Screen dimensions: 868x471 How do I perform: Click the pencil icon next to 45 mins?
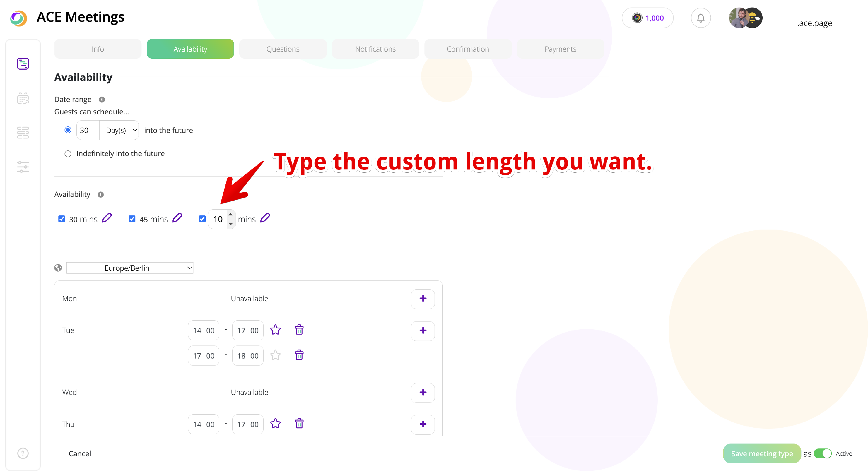pos(177,218)
